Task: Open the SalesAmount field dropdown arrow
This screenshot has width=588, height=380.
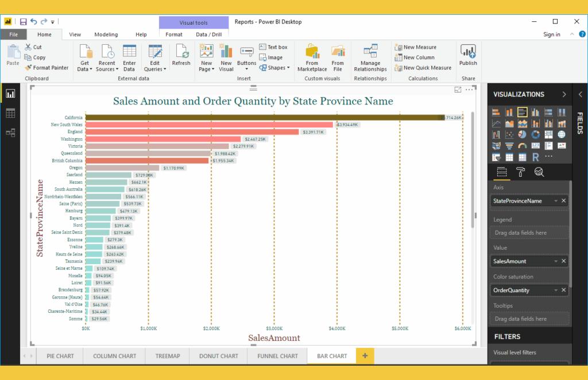Action: pos(555,261)
